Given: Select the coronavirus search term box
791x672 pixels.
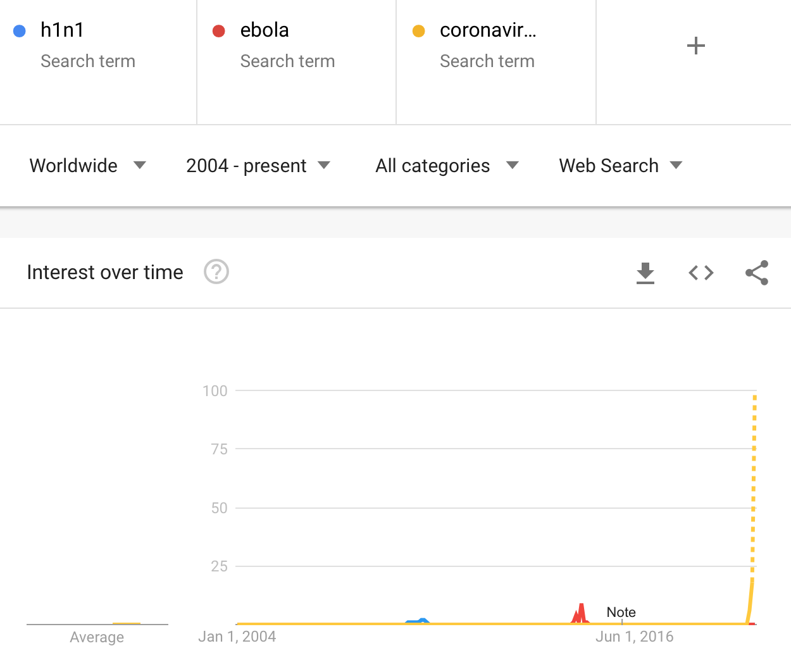Looking at the screenshot, I should [x=496, y=62].
